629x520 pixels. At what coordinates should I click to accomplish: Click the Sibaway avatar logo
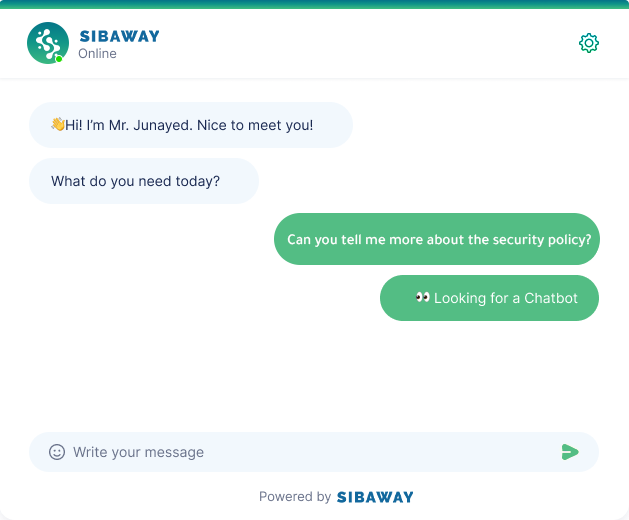click(48, 43)
